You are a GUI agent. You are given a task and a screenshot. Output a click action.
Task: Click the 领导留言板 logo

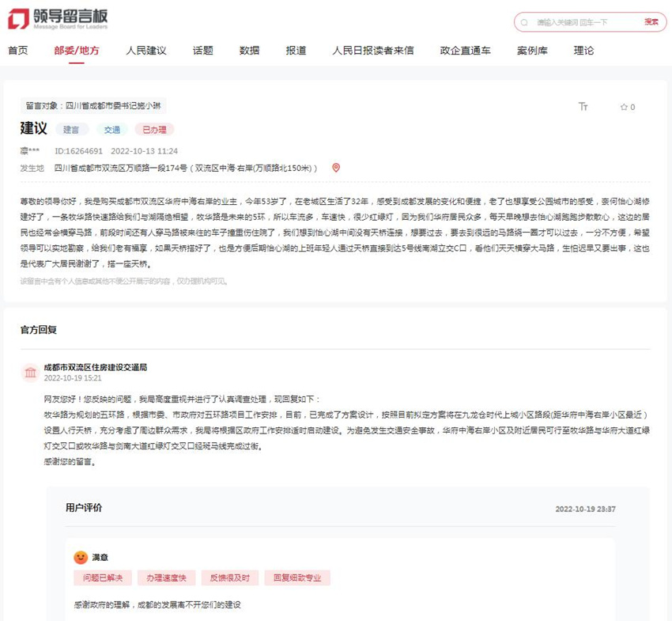click(58, 19)
